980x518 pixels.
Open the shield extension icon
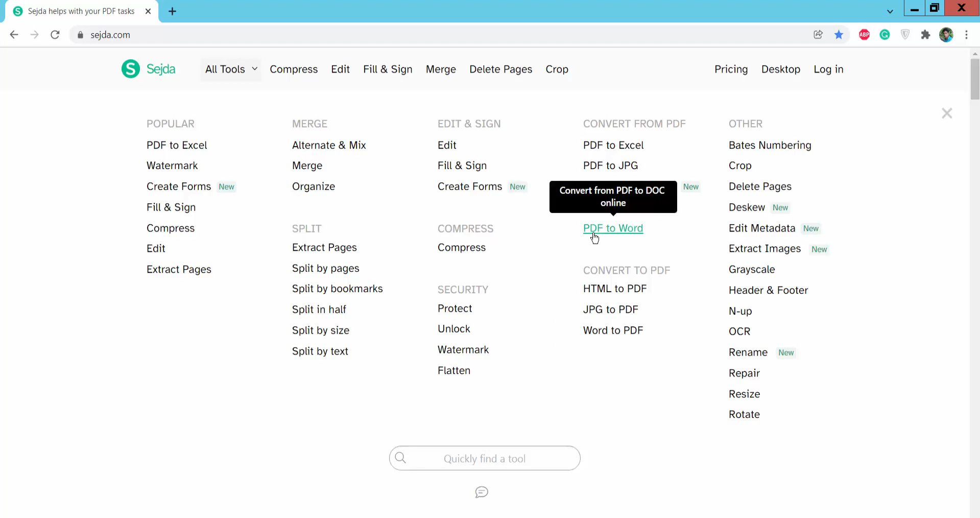pos(905,35)
